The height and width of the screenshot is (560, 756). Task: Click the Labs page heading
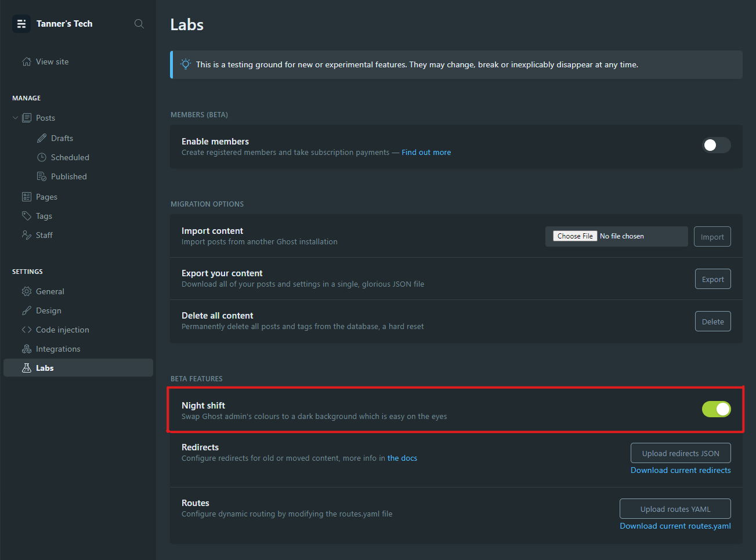click(187, 24)
